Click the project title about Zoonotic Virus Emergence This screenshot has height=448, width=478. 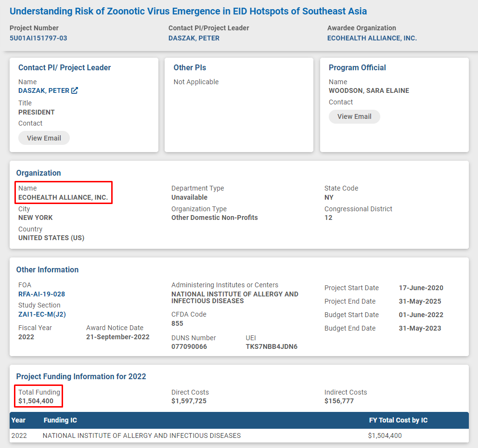[188, 11]
